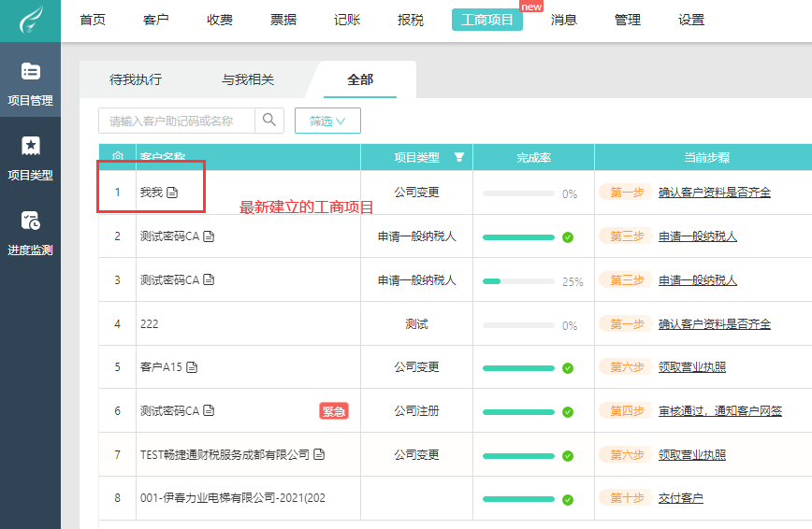Click the document icon beside 客户A15
812x529 pixels.
pos(192,367)
